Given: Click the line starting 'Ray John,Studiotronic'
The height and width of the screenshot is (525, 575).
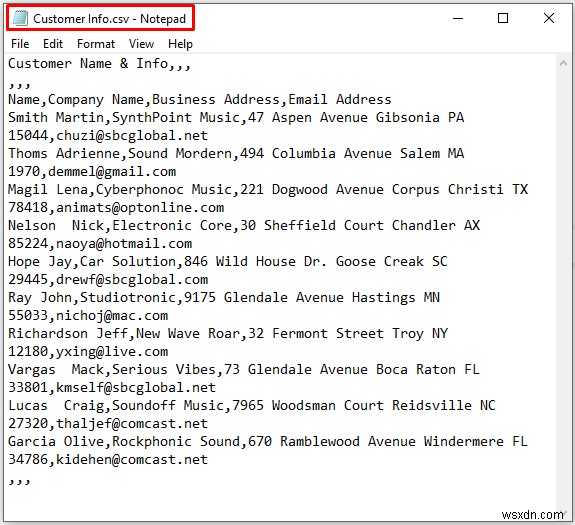Looking at the screenshot, I should click(224, 297).
